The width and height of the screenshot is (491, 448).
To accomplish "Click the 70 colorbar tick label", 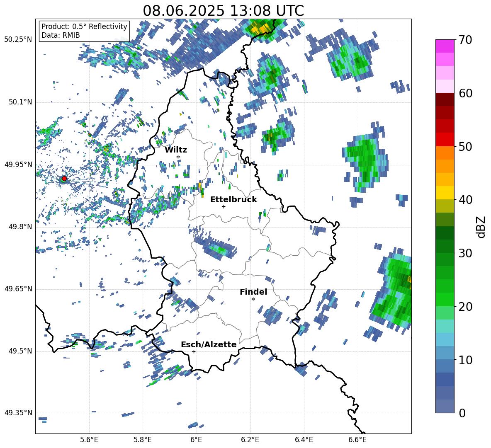I will (x=465, y=40).
